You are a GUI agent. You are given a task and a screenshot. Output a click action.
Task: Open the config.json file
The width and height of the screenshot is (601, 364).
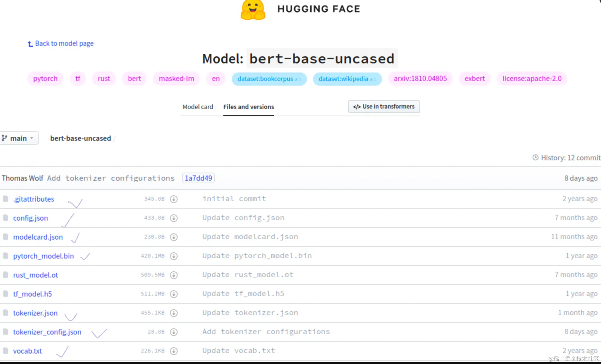(30, 218)
